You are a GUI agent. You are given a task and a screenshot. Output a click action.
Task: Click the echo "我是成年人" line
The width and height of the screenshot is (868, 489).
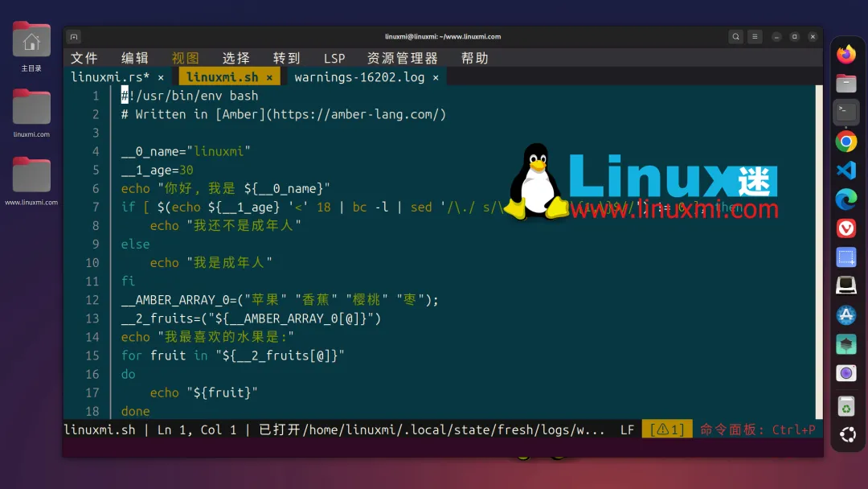[211, 263]
